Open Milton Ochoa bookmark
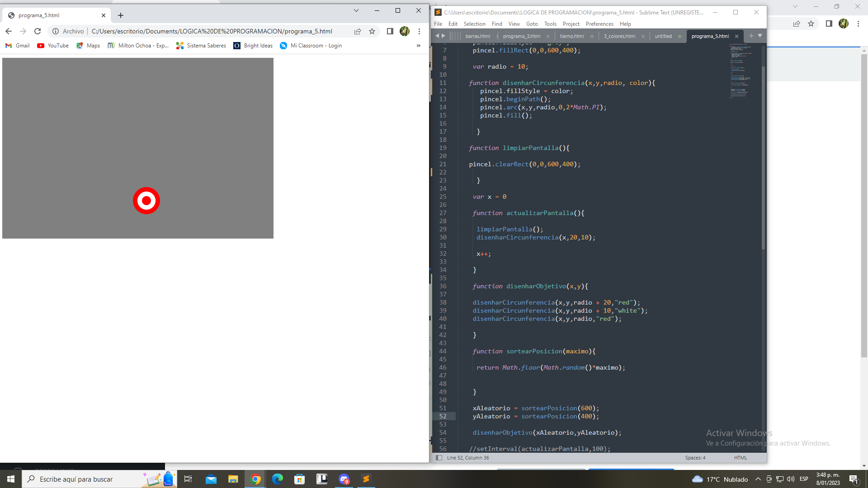868x488 pixels. coord(138,46)
